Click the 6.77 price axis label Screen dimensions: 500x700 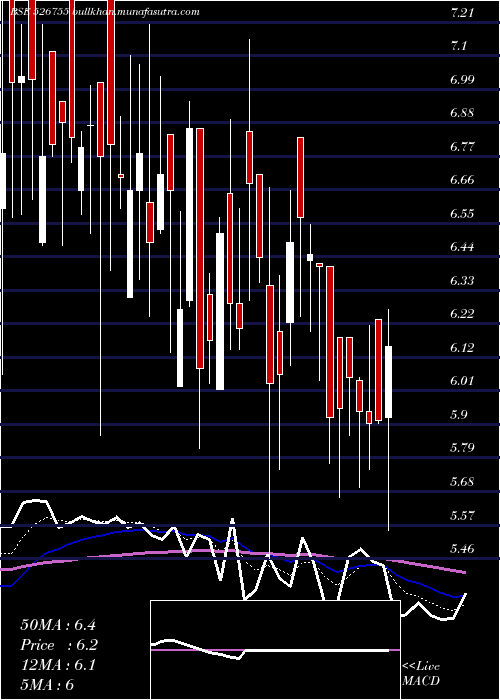pos(462,146)
